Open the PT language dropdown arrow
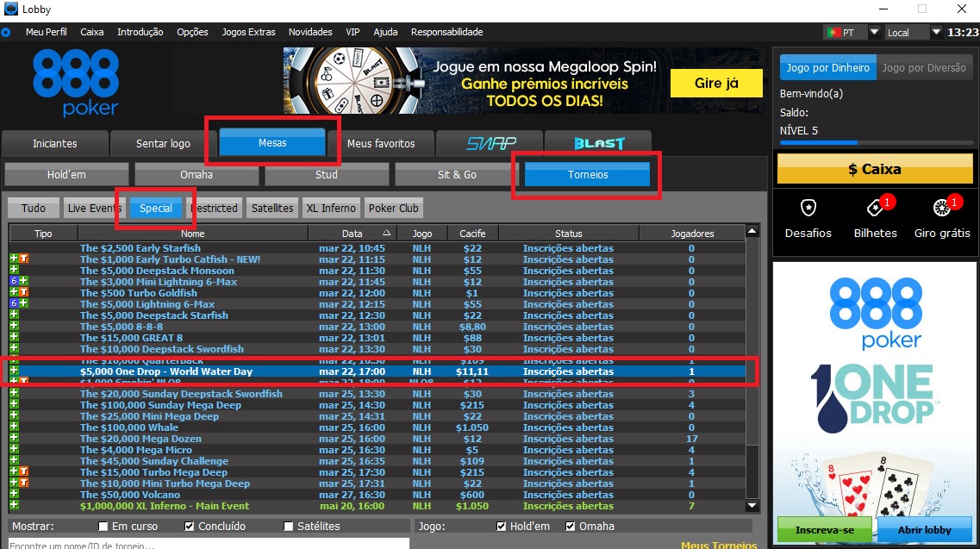980x549 pixels. point(874,33)
